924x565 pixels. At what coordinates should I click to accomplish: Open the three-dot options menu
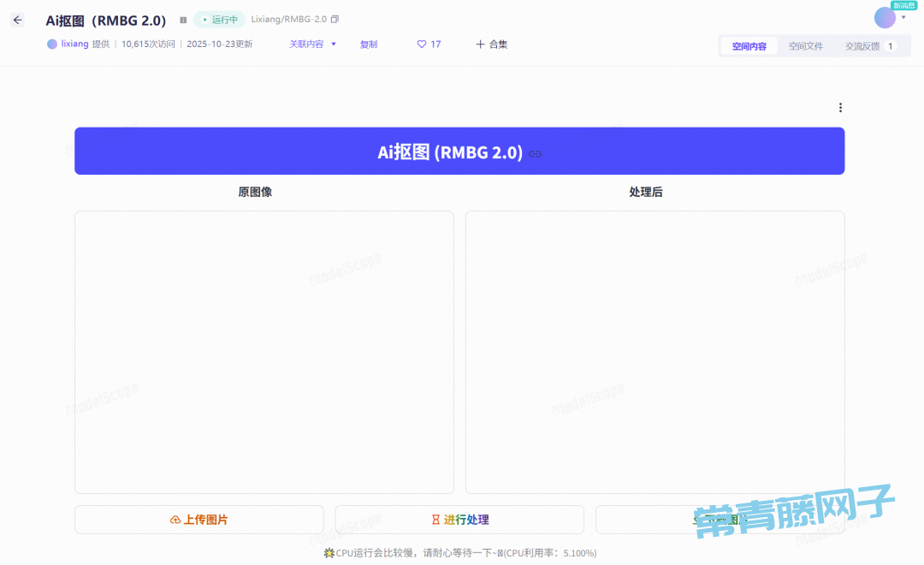[x=840, y=108]
